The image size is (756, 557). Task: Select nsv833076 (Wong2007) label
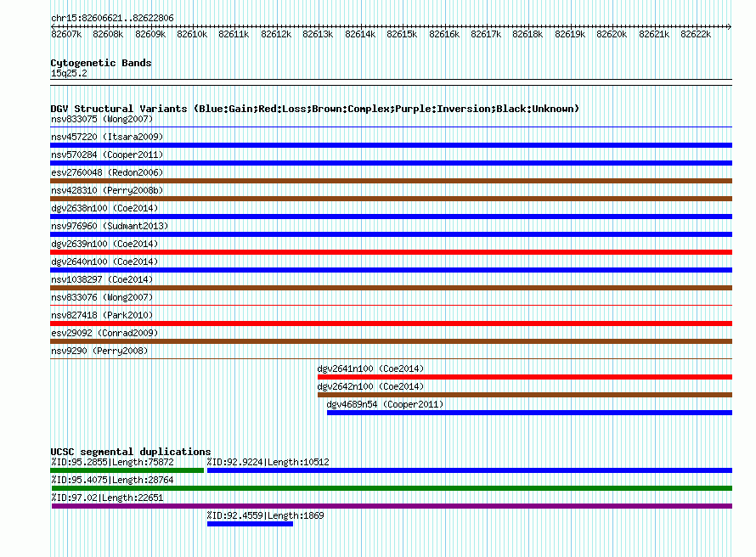pos(102,297)
